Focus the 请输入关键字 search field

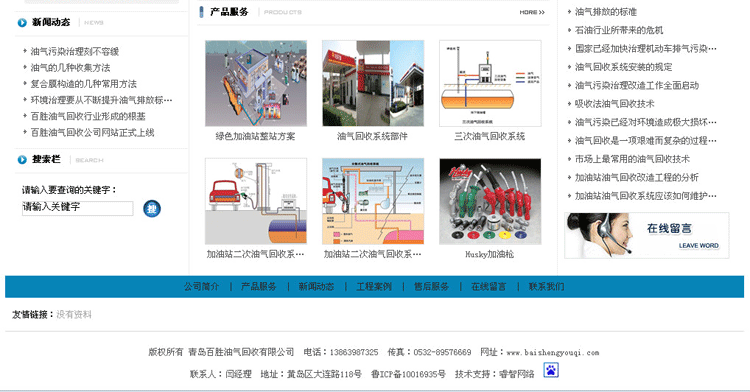(77, 208)
